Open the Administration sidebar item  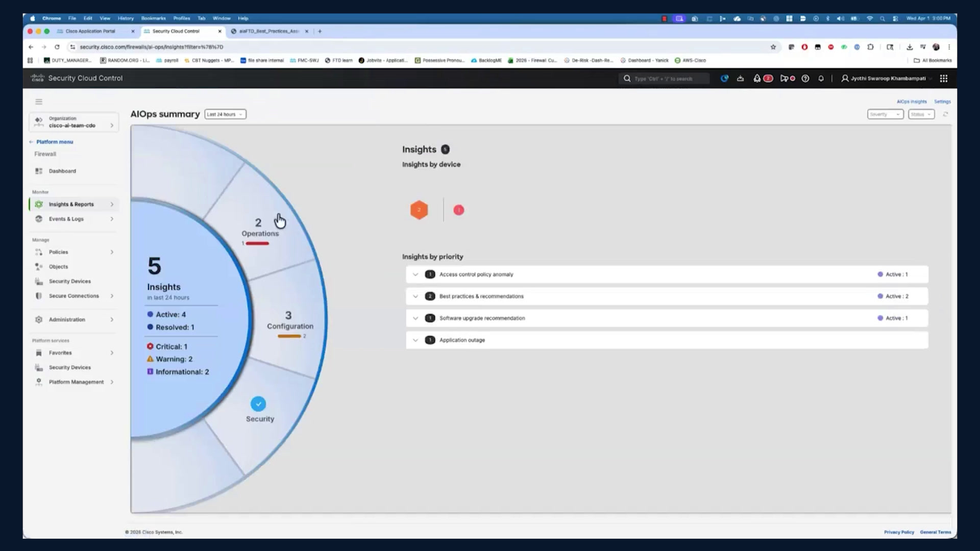click(74, 320)
